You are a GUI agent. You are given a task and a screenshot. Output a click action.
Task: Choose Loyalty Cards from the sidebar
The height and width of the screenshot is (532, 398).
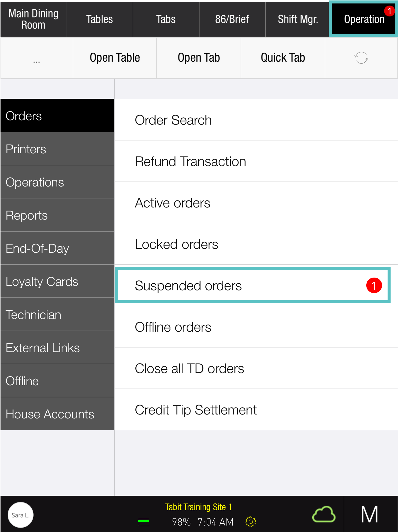pos(57,281)
